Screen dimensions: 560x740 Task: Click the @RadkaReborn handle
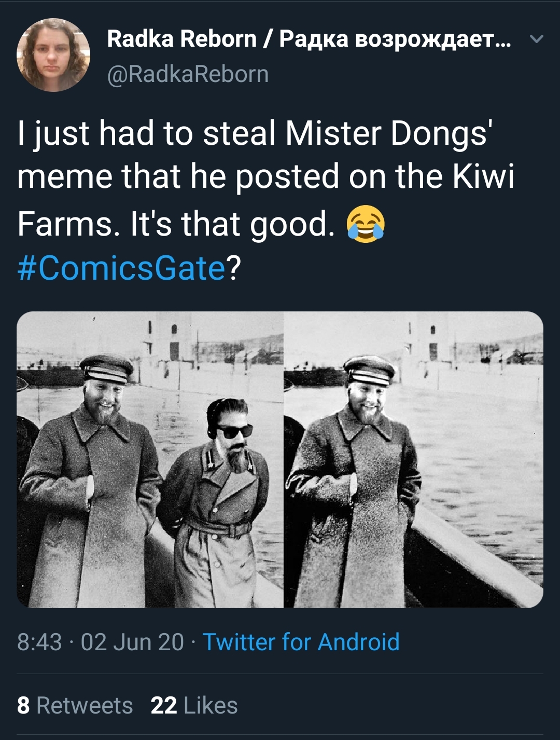point(188,74)
